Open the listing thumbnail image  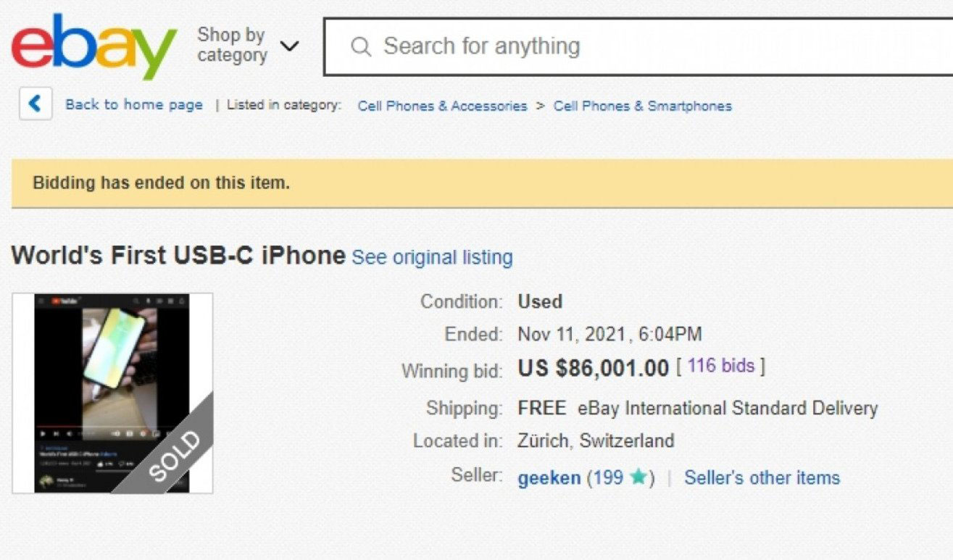pos(112,393)
